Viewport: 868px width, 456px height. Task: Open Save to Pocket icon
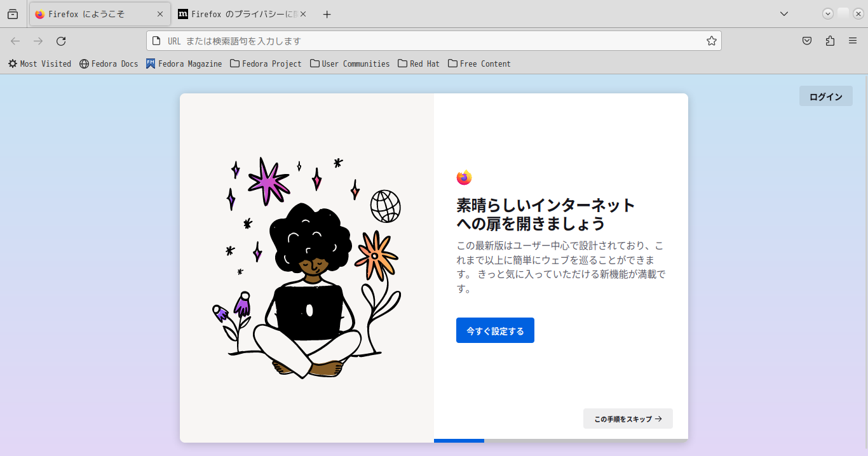(807, 41)
